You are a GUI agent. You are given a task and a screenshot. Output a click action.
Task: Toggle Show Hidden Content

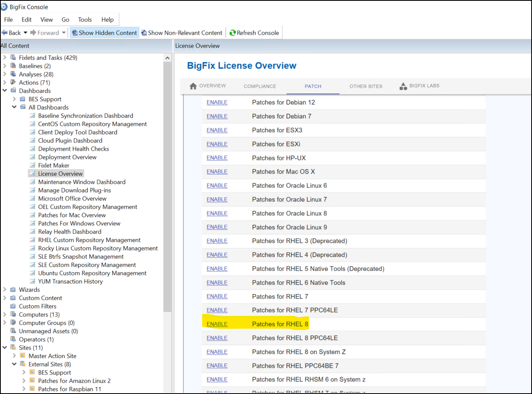click(x=104, y=33)
